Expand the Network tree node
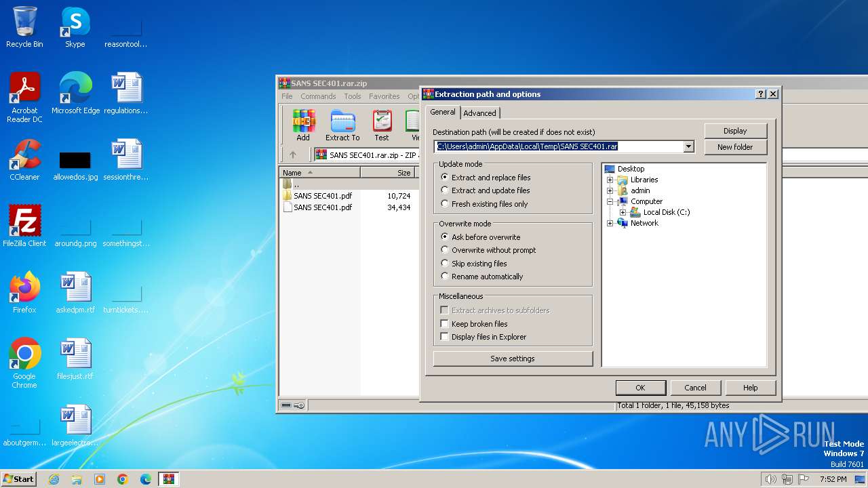This screenshot has width=868, height=488. [x=610, y=223]
